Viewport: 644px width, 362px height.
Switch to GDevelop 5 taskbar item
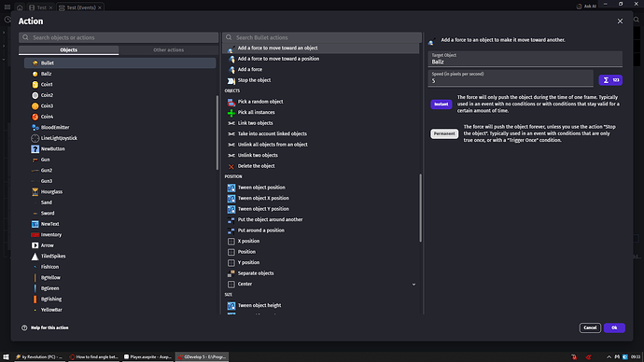pyautogui.click(x=202, y=357)
